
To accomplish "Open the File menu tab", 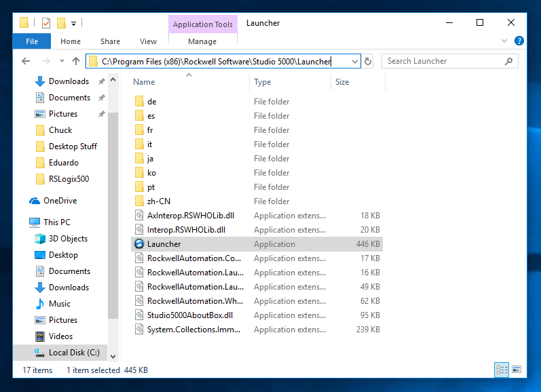I will coord(32,41).
